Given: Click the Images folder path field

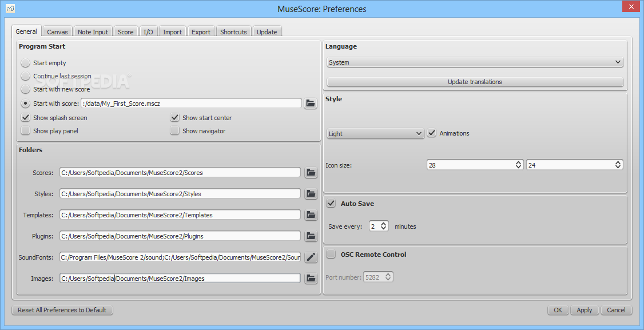Looking at the screenshot, I should pos(180,278).
